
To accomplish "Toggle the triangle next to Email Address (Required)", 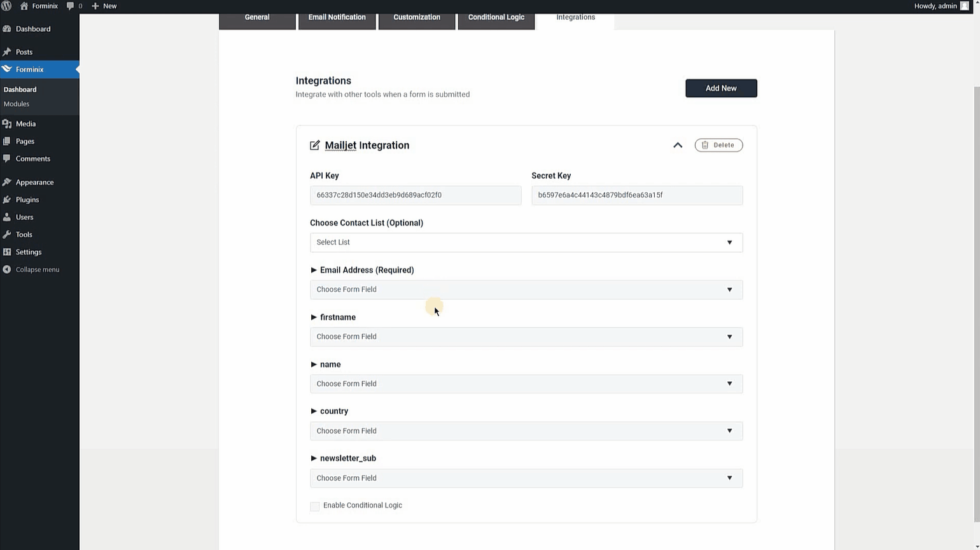I will click(x=314, y=270).
